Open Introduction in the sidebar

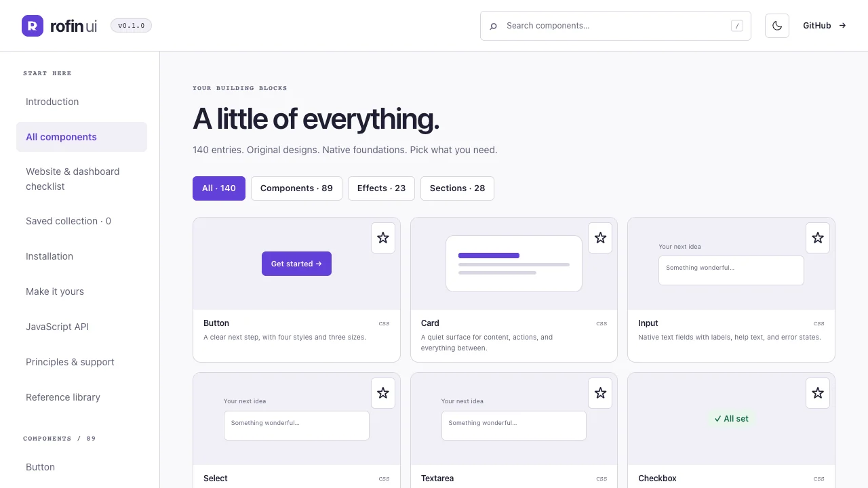tap(81, 102)
